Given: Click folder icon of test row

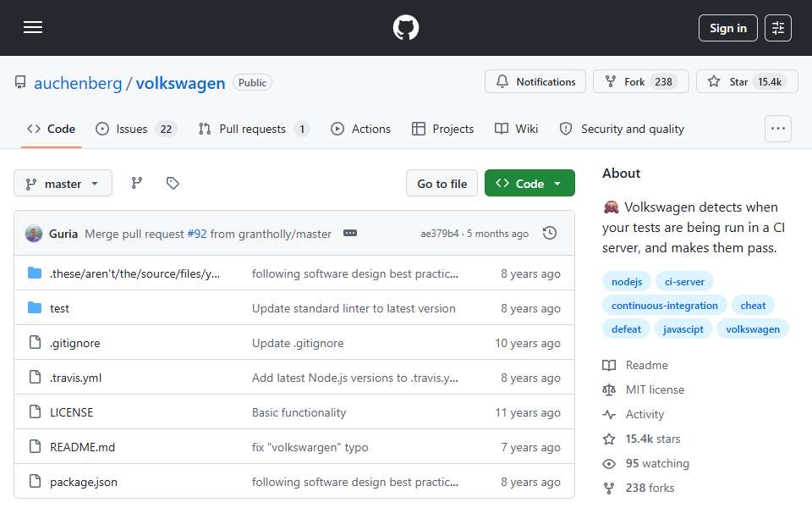Looking at the screenshot, I should click(35, 308).
